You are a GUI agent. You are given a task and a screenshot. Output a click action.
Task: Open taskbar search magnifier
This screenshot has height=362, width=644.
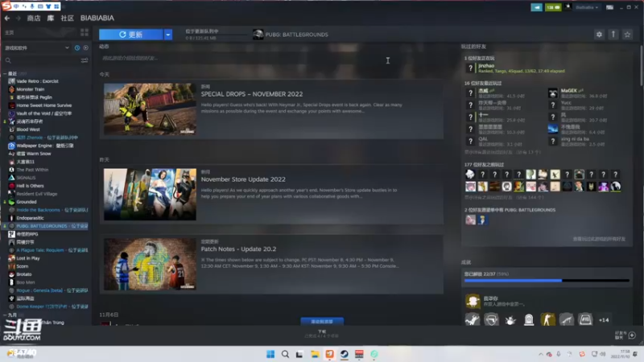[x=285, y=354]
